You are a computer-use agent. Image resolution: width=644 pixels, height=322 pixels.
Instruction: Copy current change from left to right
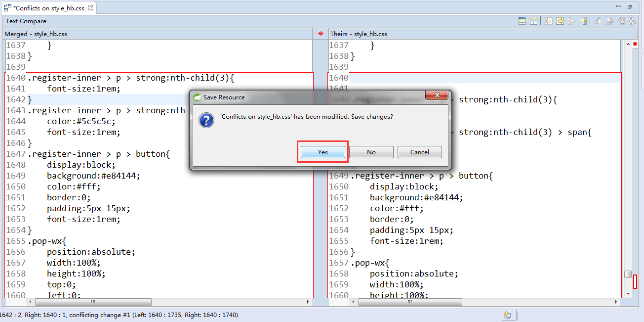[571, 21]
